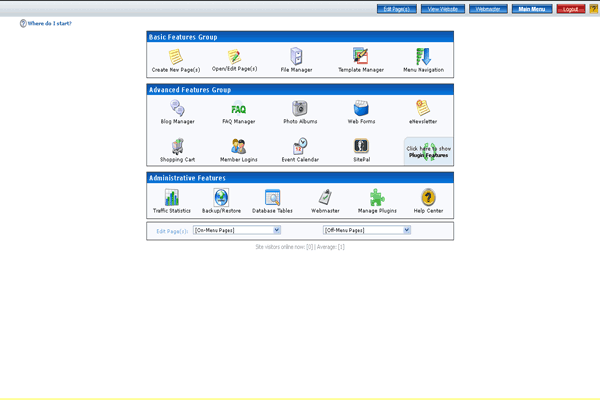
Task: Open the FAQ Manager
Action: pyautogui.click(x=239, y=109)
